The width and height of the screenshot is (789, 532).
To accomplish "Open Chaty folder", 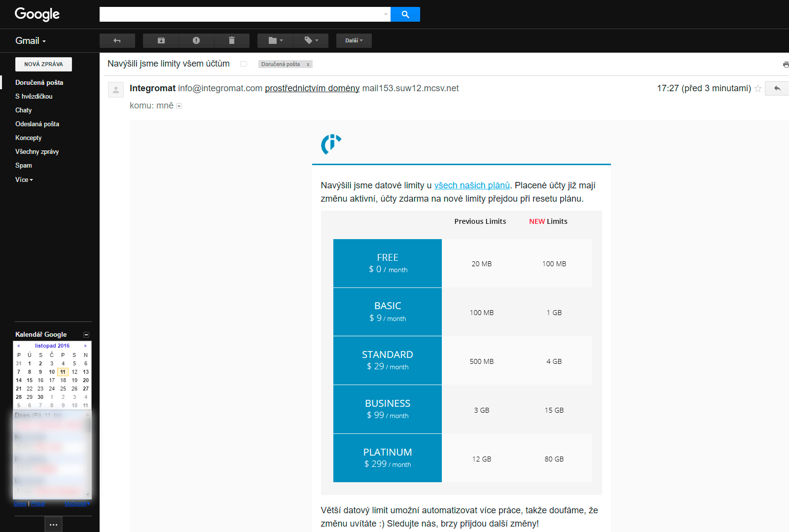I will click(23, 110).
